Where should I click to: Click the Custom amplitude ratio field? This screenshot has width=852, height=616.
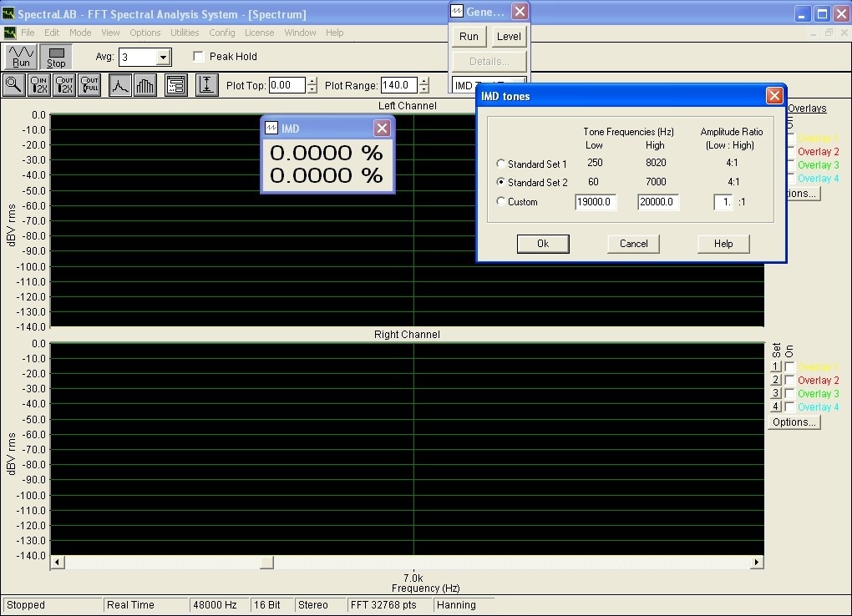(x=723, y=202)
